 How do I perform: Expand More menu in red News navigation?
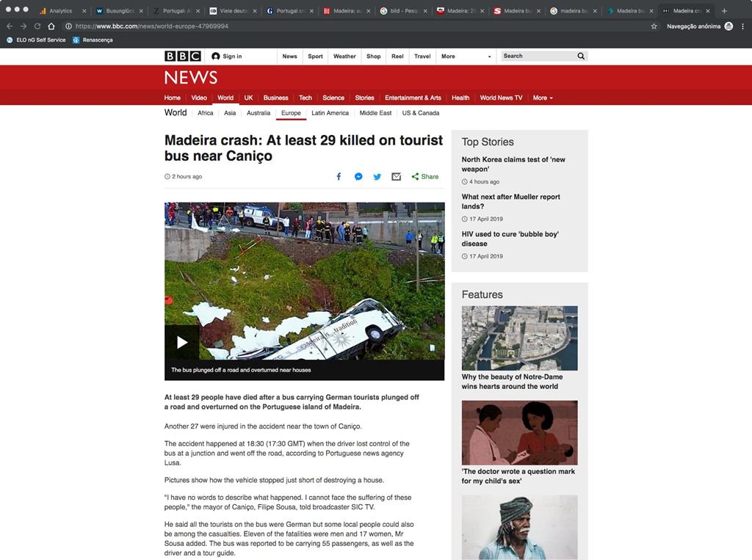[x=543, y=98]
